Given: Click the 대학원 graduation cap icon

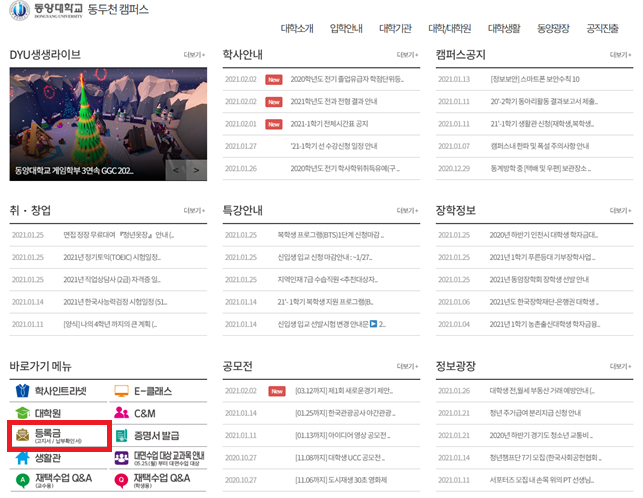Looking at the screenshot, I should (x=22, y=412).
